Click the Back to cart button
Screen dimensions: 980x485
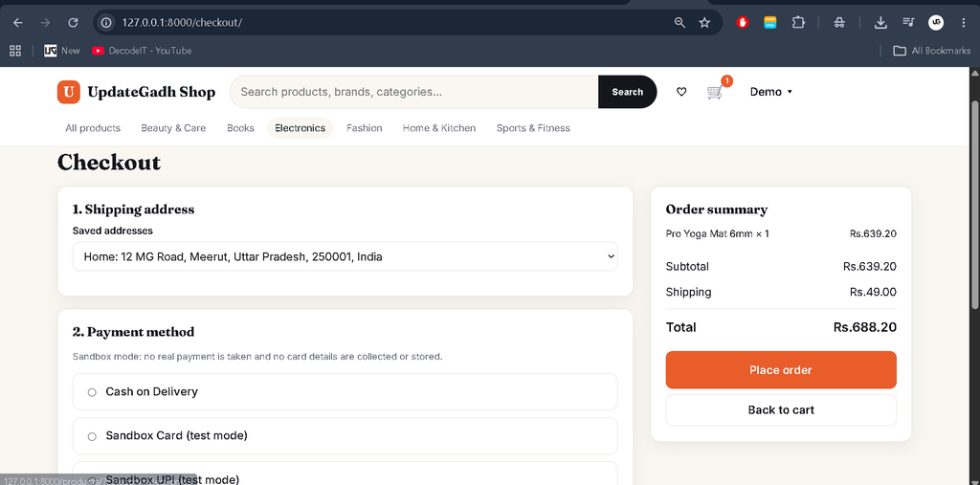point(781,410)
